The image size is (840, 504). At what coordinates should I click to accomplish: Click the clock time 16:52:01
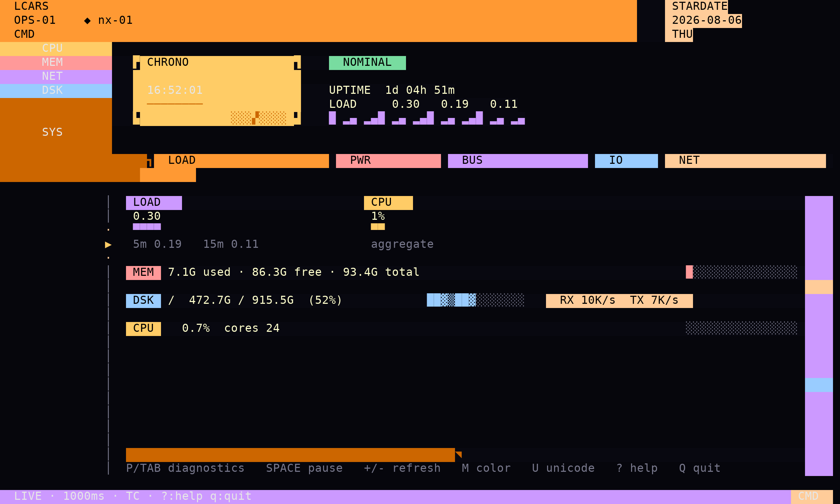click(175, 90)
